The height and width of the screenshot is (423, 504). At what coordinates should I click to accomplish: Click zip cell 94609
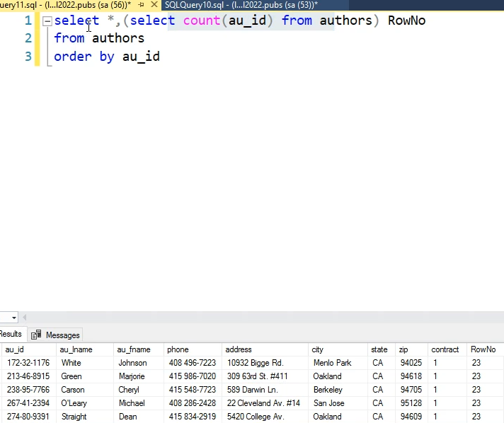click(411, 417)
